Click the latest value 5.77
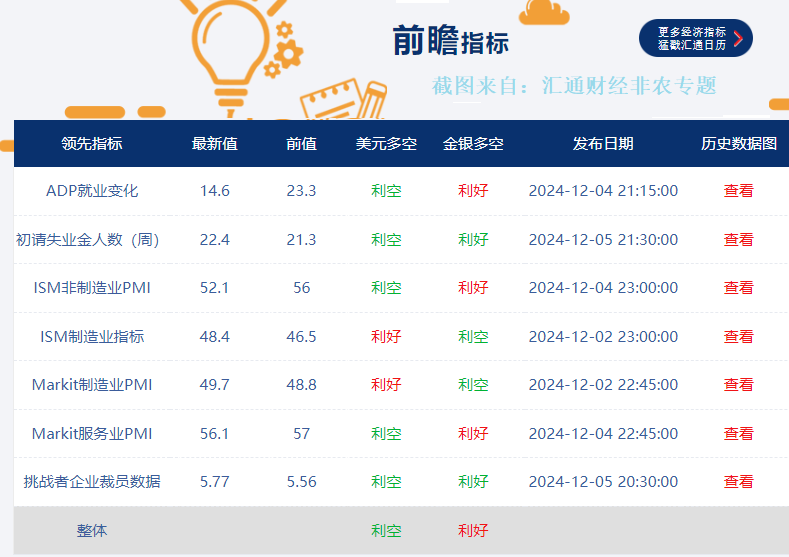The width and height of the screenshot is (789, 557). (x=214, y=482)
